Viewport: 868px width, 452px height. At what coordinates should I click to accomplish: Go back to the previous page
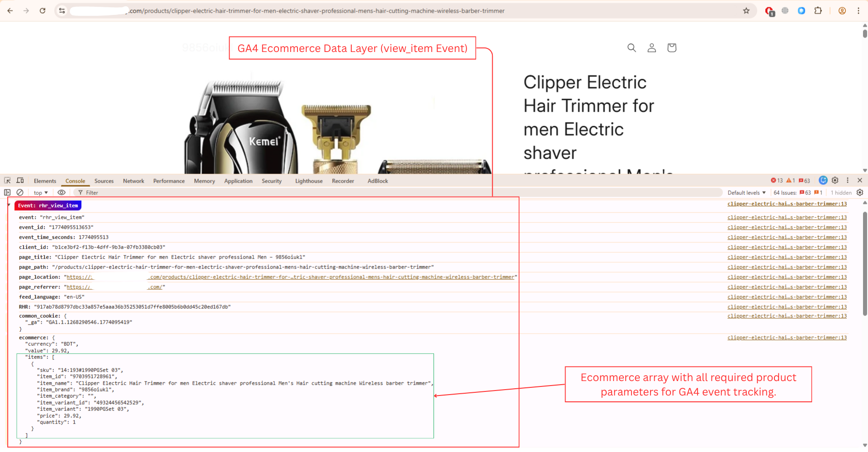pos(10,10)
